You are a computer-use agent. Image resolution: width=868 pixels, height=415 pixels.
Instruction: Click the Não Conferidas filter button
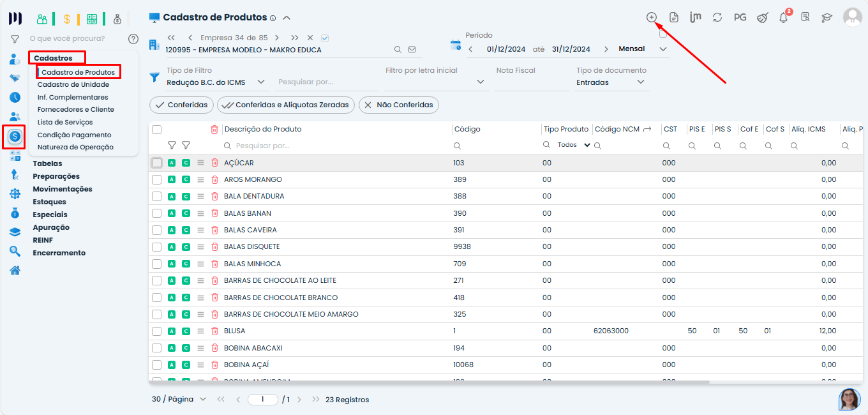coord(398,105)
